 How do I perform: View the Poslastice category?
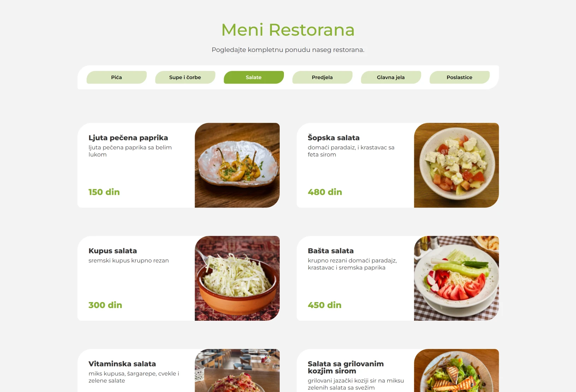click(x=459, y=77)
